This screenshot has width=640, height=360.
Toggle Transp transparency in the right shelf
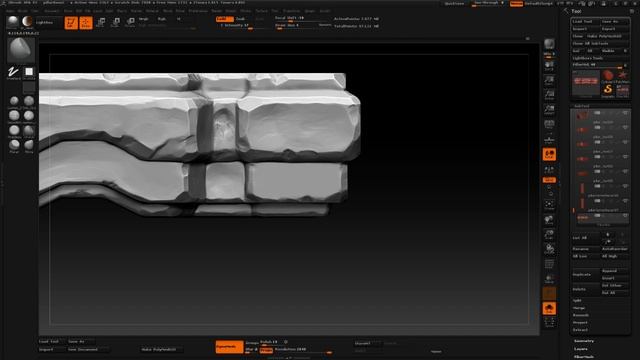pos(549,279)
